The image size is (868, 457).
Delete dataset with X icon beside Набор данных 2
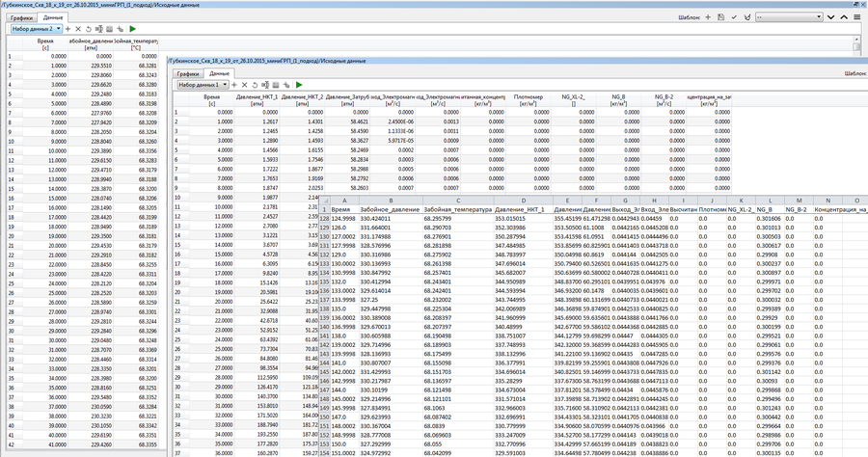(x=80, y=29)
